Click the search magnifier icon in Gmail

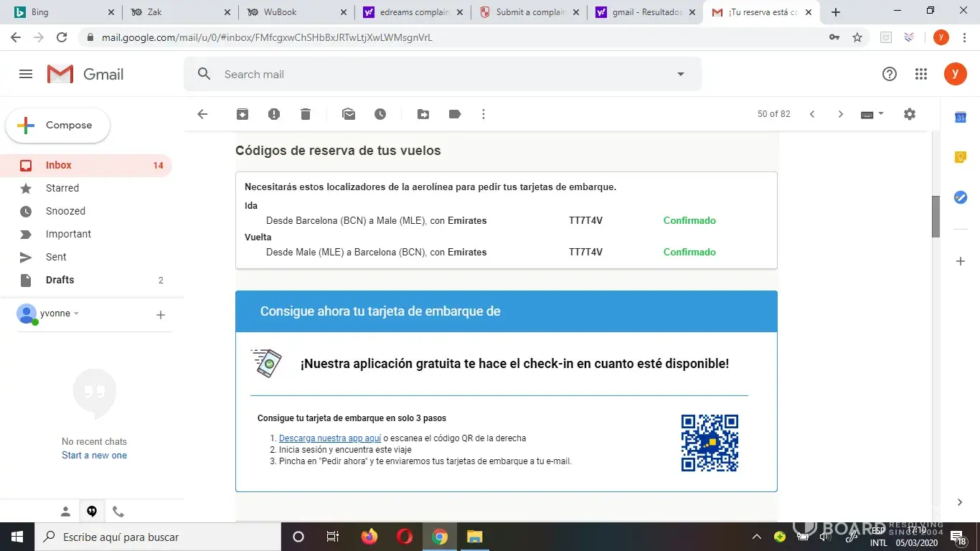point(204,74)
